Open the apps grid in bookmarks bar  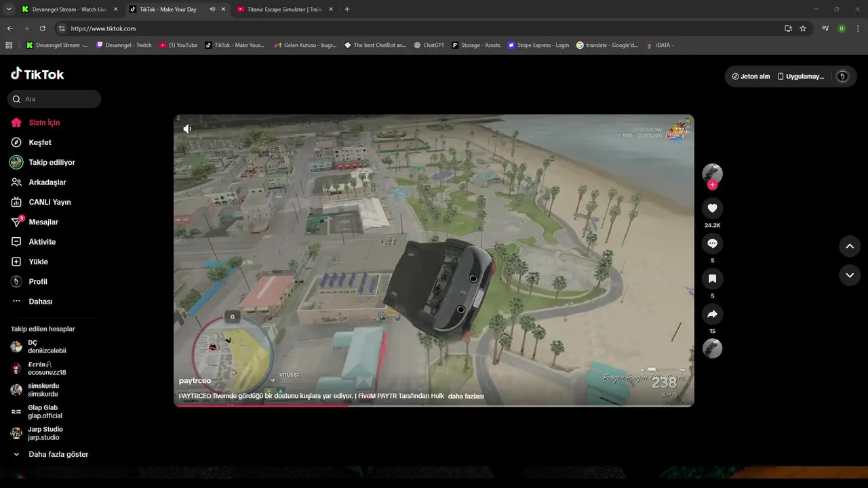(x=9, y=45)
